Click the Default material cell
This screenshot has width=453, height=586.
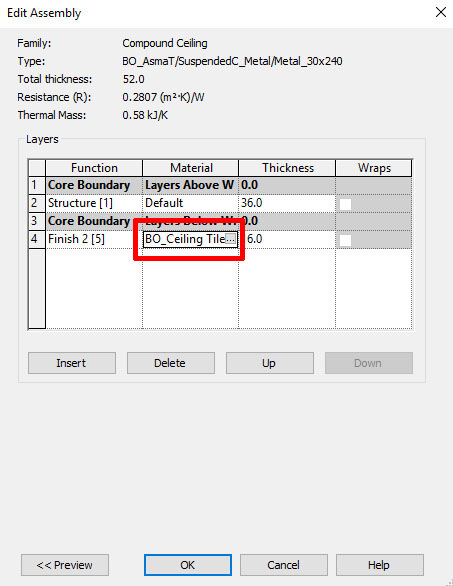coord(190,203)
